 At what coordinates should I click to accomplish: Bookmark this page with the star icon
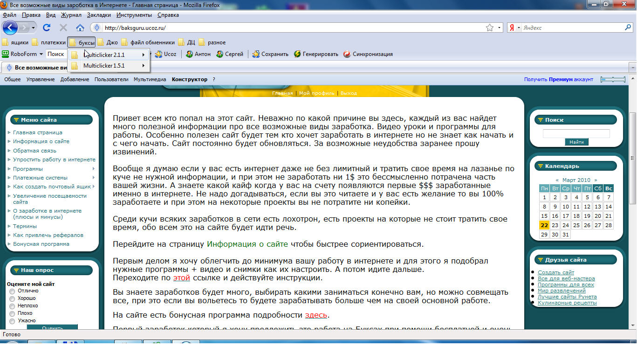pyautogui.click(x=490, y=28)
